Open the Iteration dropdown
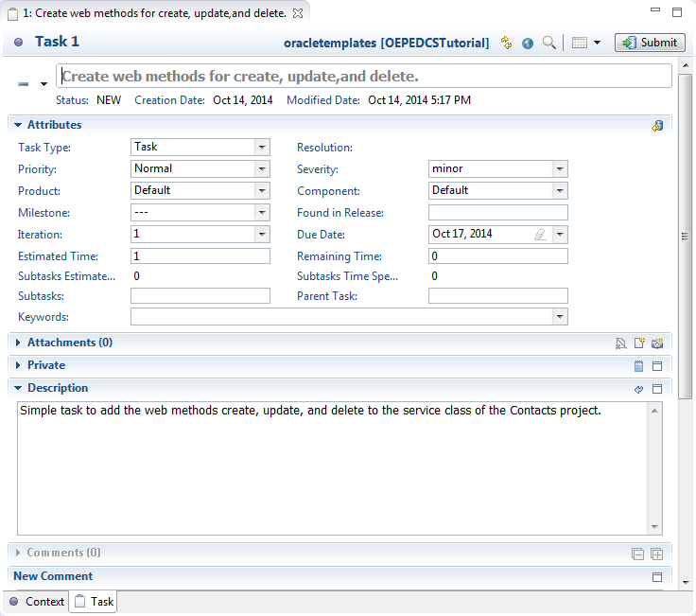The height and width of the screenshot is (616, 696). coord(262,234)
